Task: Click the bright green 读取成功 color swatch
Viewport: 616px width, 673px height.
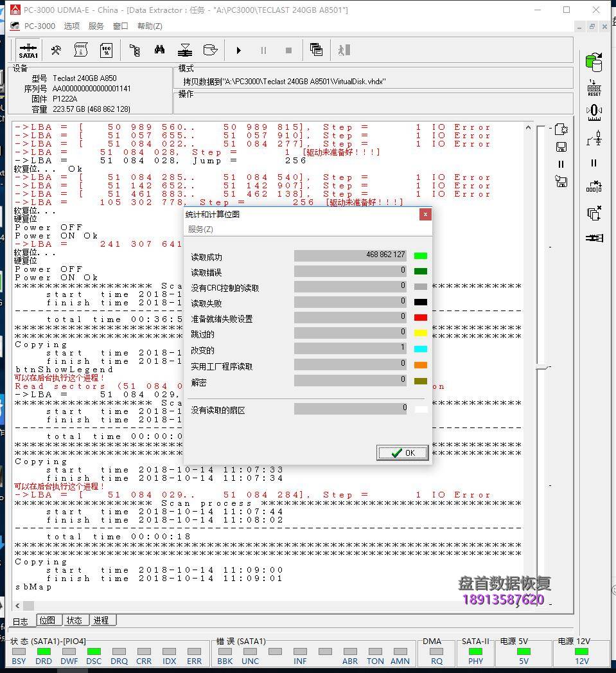Action: [421, 256]
